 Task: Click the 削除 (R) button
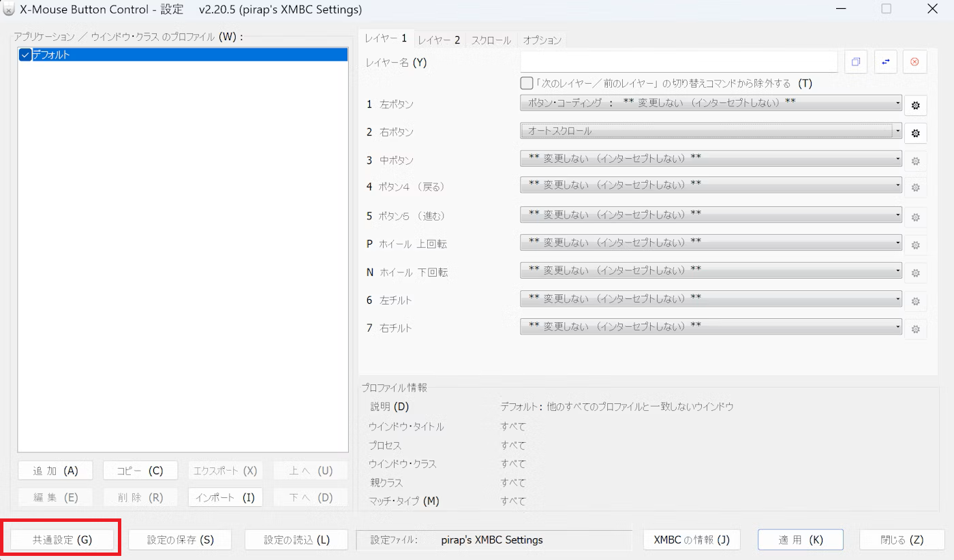(x=140, y=497)
